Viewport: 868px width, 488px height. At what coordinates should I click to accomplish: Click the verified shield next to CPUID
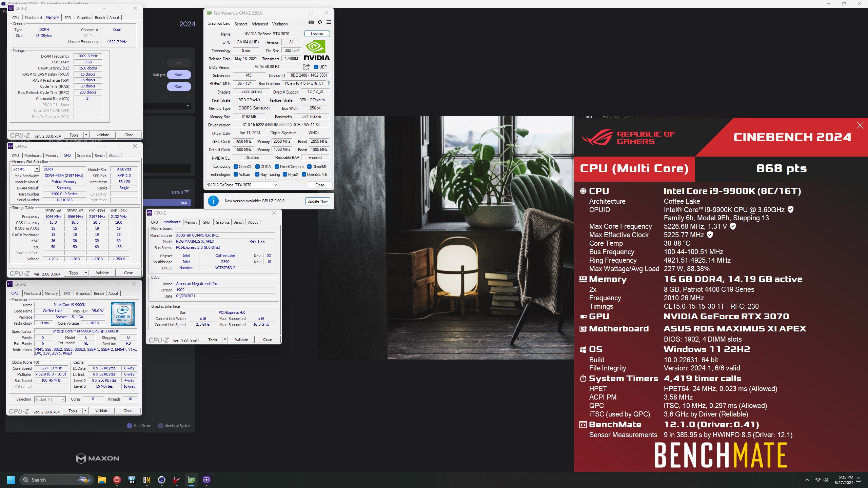[x=790, y=209]
